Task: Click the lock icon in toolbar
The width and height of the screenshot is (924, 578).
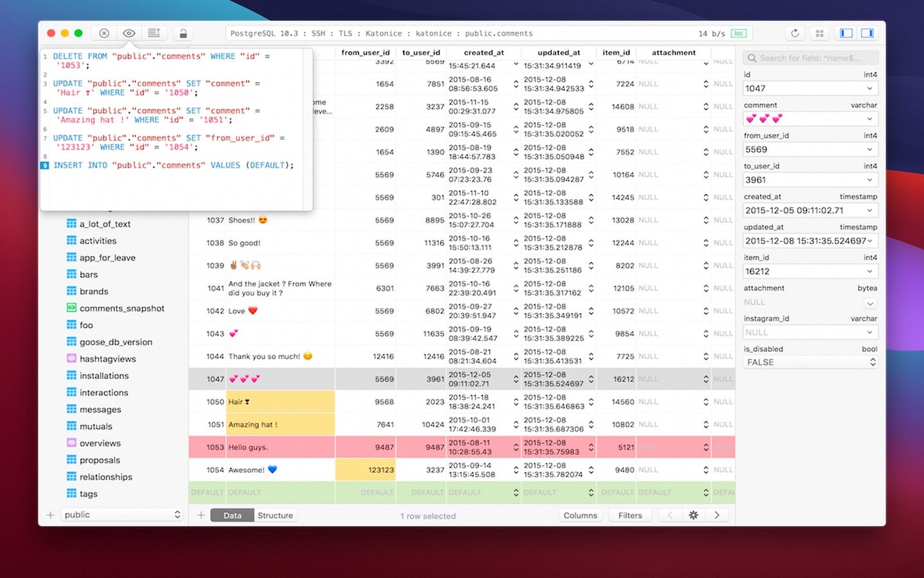Action: pos(183,33)
